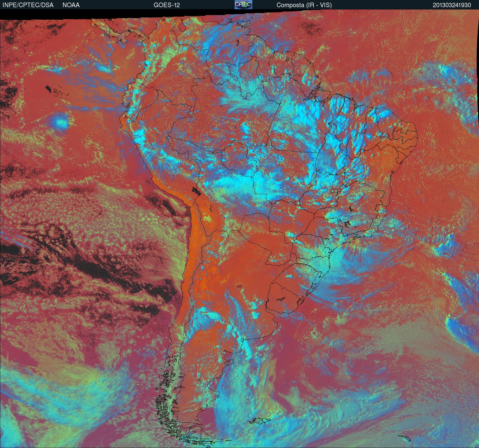Click the Composta (IR - VIS) title
This screenshot has width=479, height=448.
(x=304, y=5)
